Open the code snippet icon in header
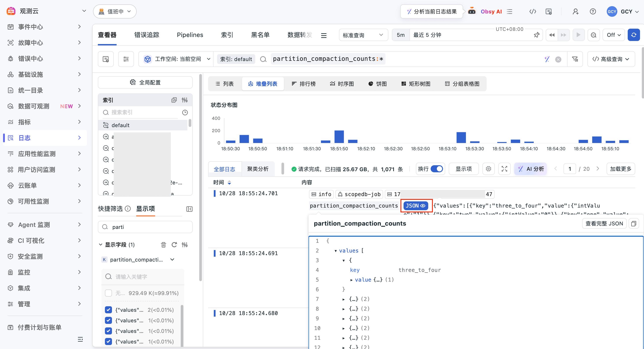644x349 pixels. coord(533,11)
